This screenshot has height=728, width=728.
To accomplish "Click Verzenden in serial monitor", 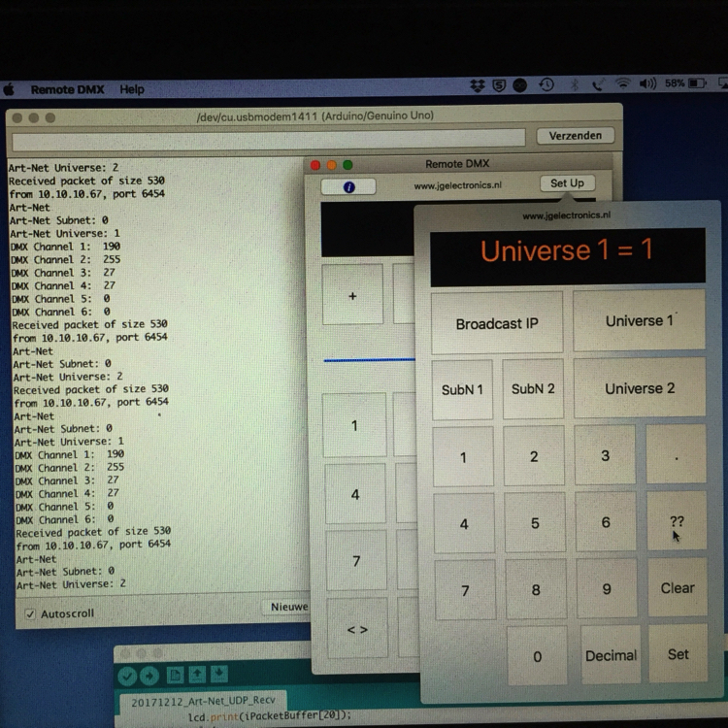I will [x=576, y=136].
